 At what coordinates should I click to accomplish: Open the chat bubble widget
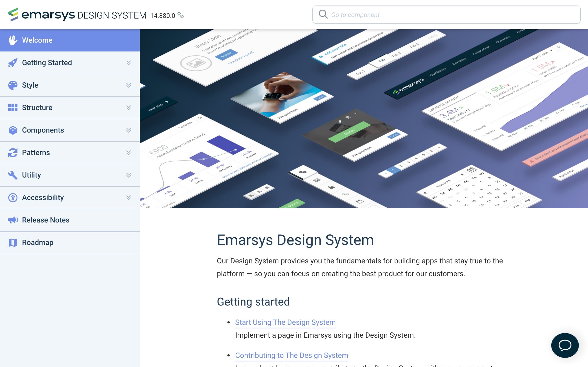point(565,345)
